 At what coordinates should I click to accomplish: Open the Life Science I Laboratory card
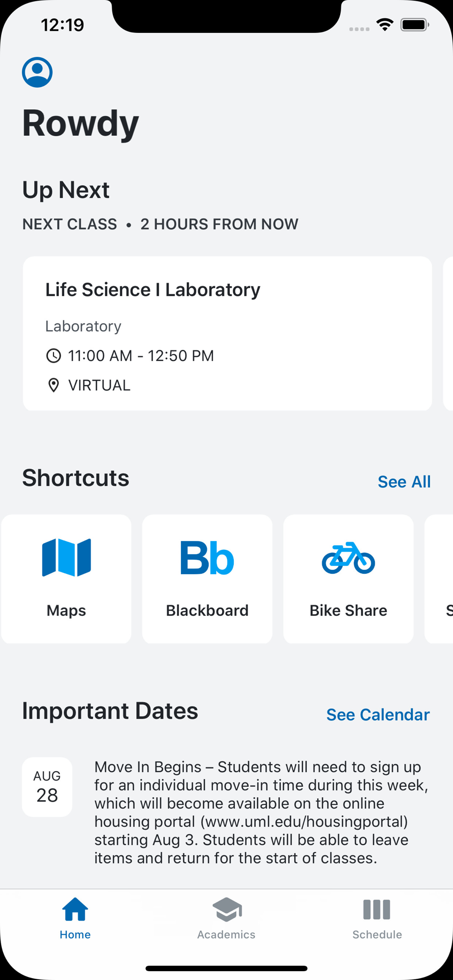pos(227,333)
